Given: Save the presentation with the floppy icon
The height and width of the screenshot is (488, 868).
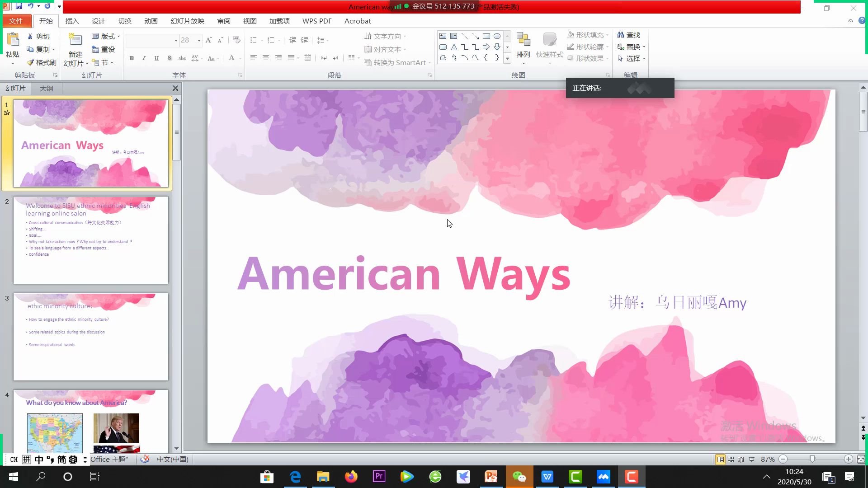Looking at the screenshot, I should [19, 6].
